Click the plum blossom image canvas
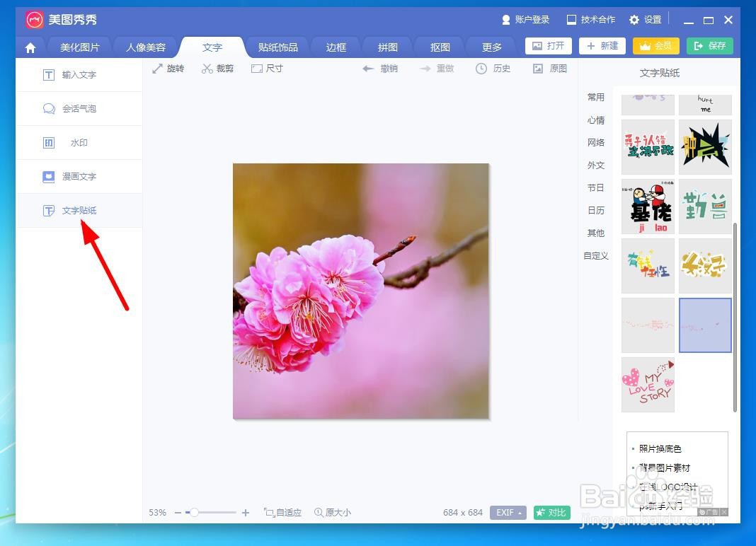This screenshot has width=756, height=546. tap(360, 291)
